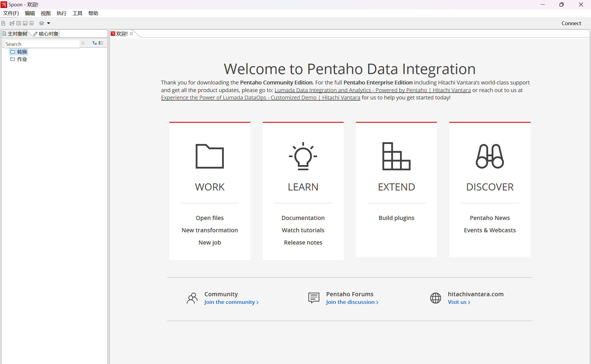Clear the search field with the X

[83, 43]
